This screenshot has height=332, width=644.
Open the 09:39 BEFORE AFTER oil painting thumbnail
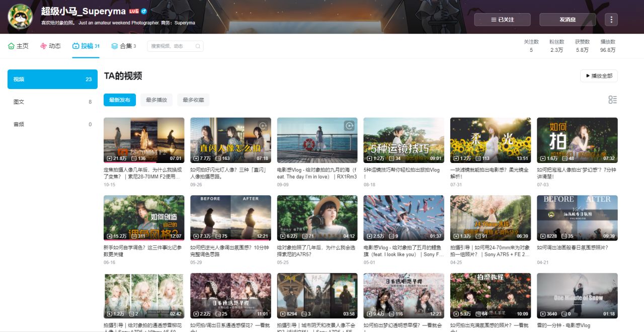577,218
